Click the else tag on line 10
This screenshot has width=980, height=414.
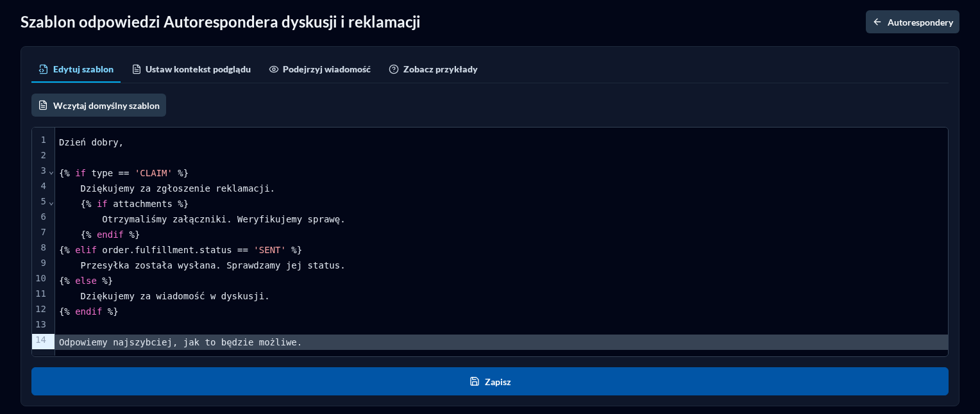pyautogui.click(x=86, y=281)
